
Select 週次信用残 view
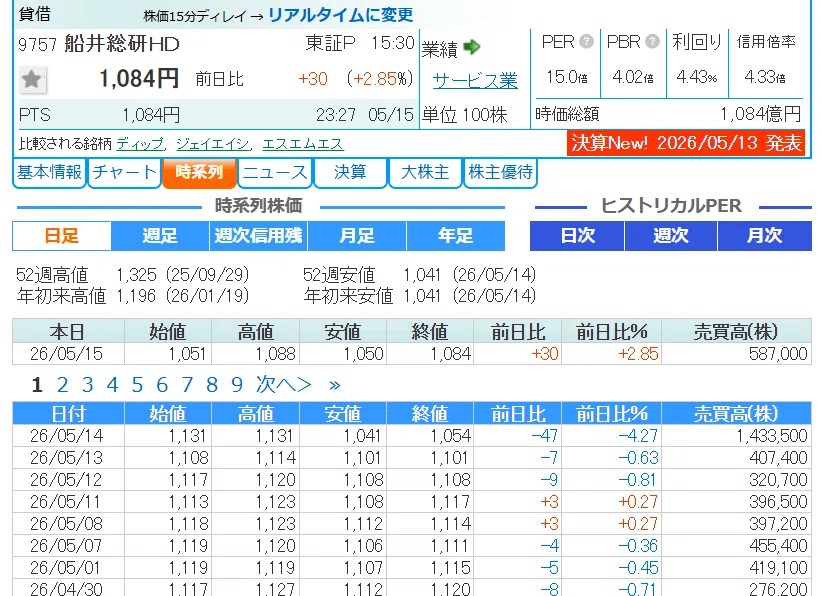258,236
